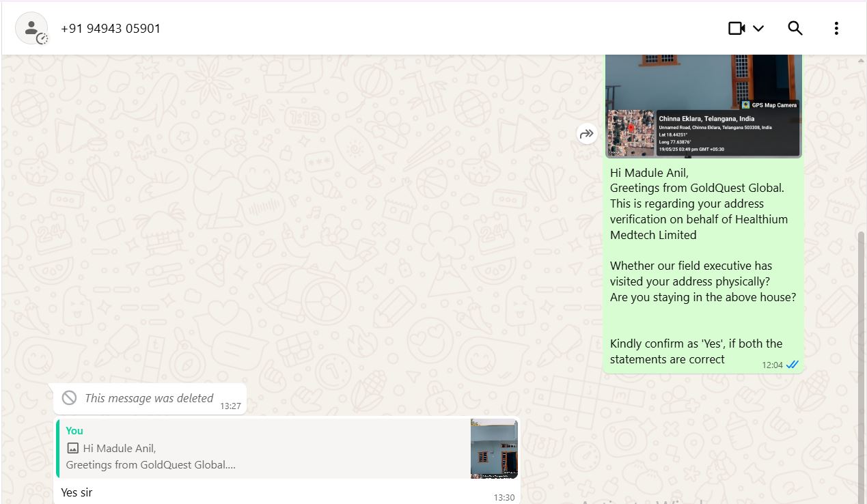Image resolution: width=867 pixels, height=504 pixels.
Task: Click the 'Yes sir' reply text
Action: [77, 492]
